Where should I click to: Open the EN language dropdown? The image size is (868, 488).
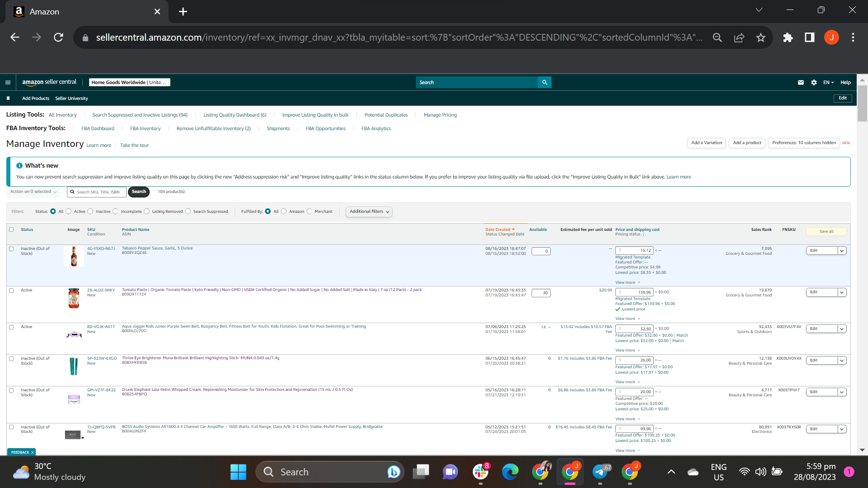click(828, 82)
